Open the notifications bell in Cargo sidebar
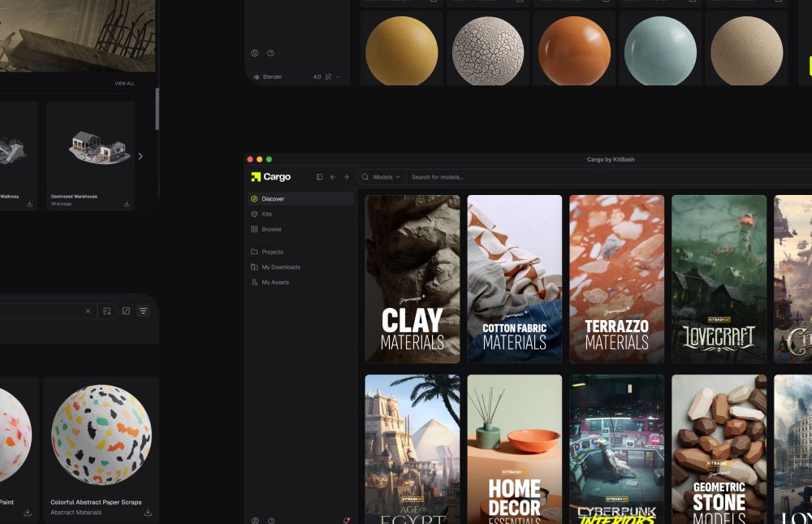 (x=347, y=521)
